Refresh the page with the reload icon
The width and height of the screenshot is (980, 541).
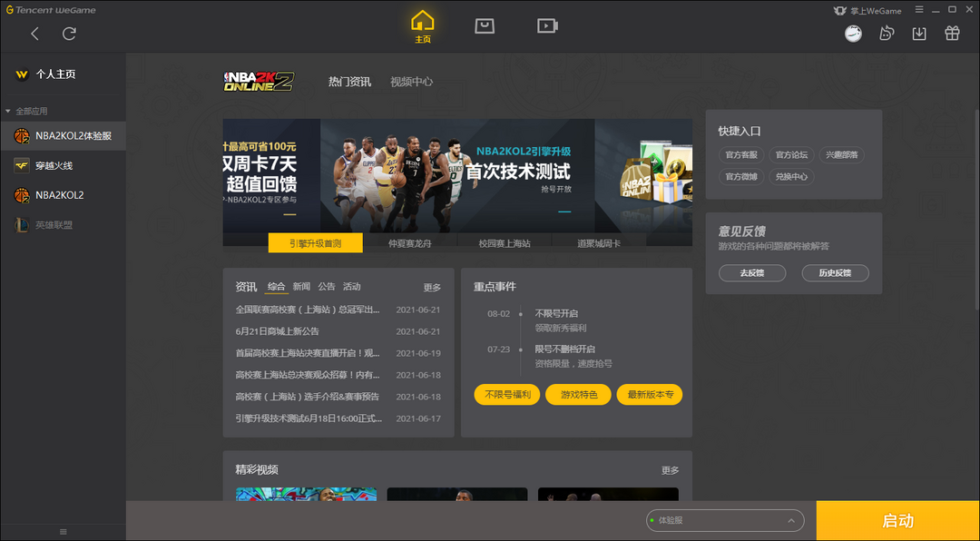point(69,34)
